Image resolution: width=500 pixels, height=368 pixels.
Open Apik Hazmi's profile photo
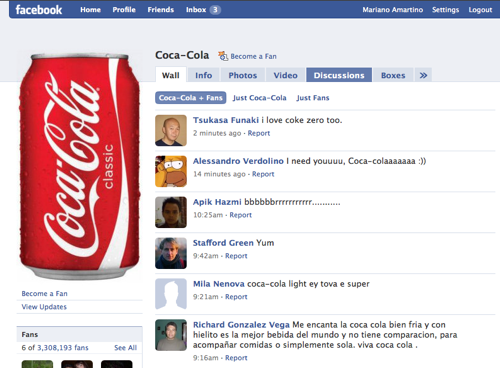171,212
